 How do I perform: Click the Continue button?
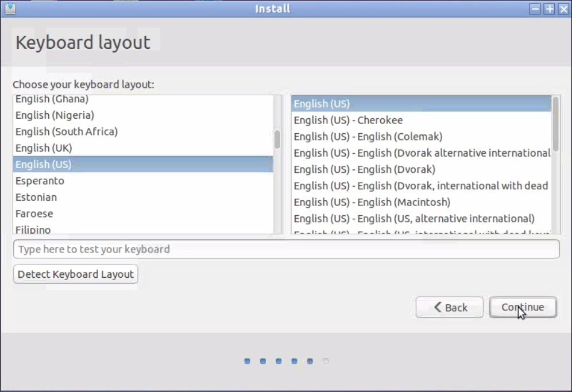(x=523, y=307)
